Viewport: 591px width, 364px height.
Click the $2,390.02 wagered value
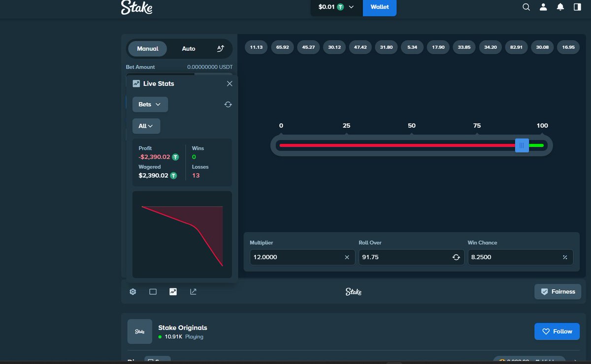pyautogui.click(x=153, y=176)
